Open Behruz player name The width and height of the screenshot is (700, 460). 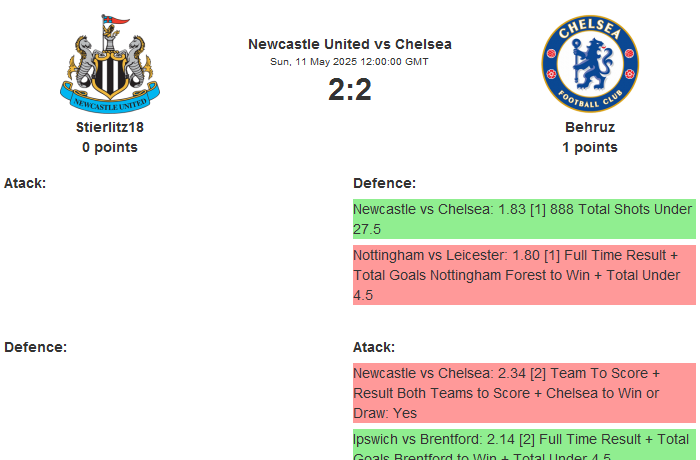pyautogui.click(x=589, y=127)
